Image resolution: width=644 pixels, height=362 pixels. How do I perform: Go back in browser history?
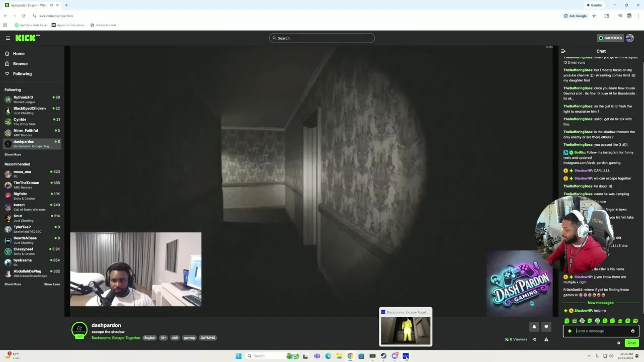coord(6,16)
